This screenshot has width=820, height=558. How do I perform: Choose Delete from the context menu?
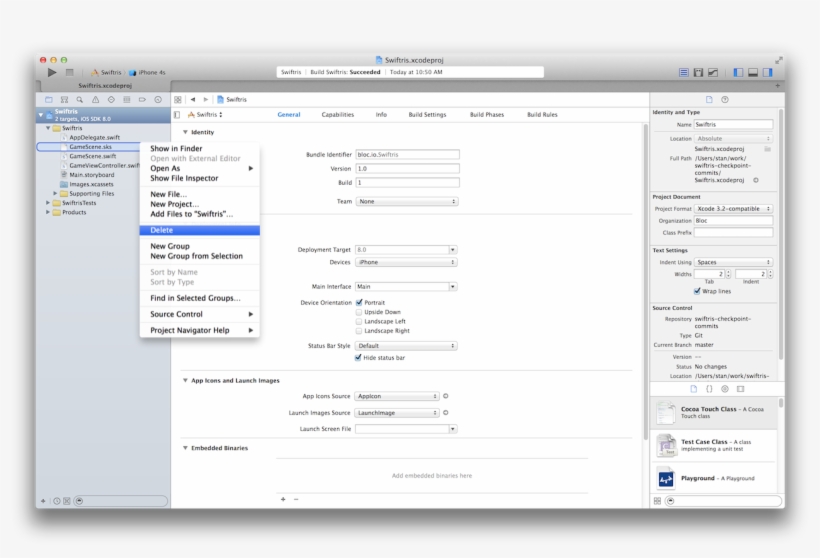click(x=200, y=230)
